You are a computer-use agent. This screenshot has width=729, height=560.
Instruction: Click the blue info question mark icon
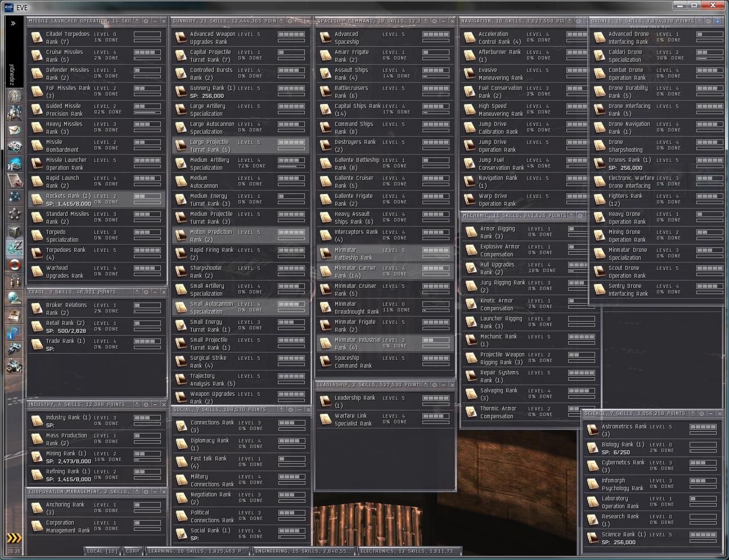click(14, 333)
